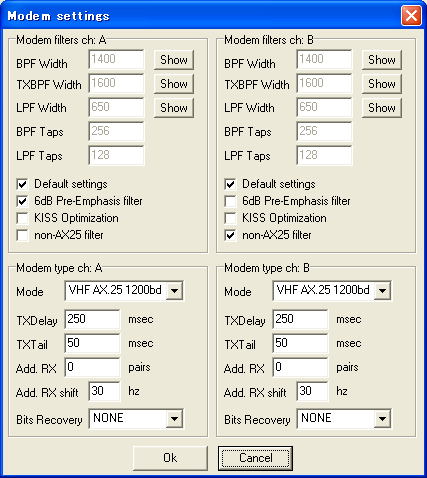Screen dimensions: 427x478
Task: Select the Add. RX pairs field, channel B
Action: [300, 367]
